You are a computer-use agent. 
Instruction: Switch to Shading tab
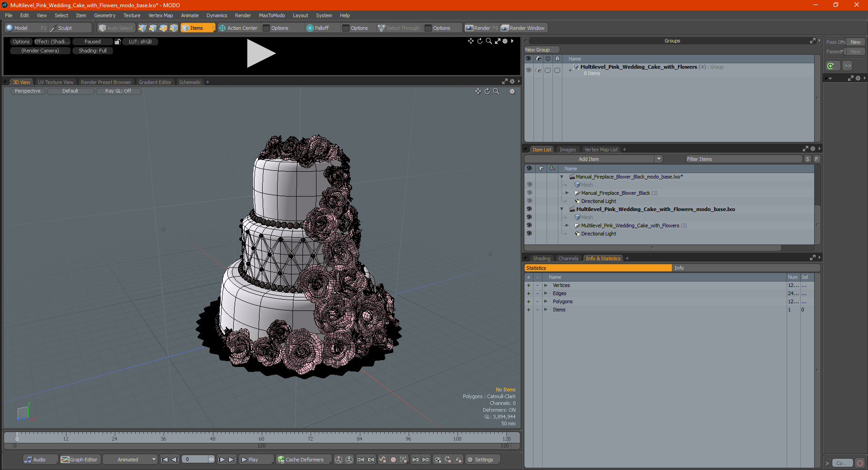pyautogui.click(x=542, y=258)
